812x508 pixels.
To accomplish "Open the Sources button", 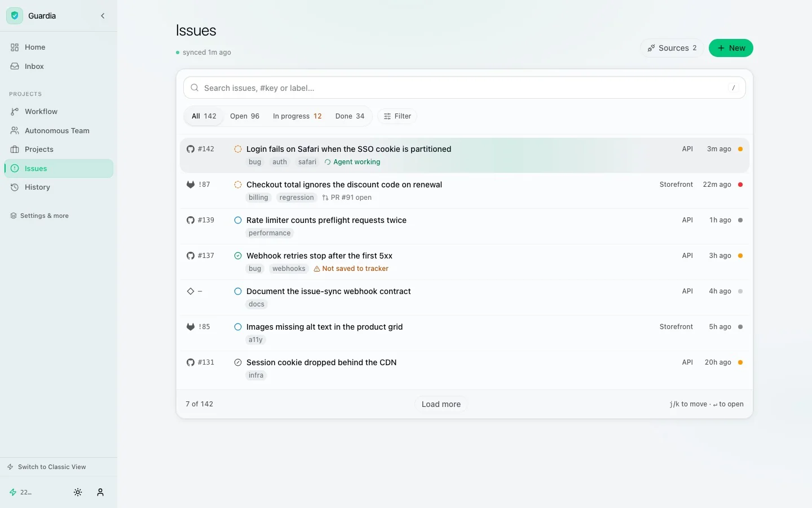I will 672,48.
